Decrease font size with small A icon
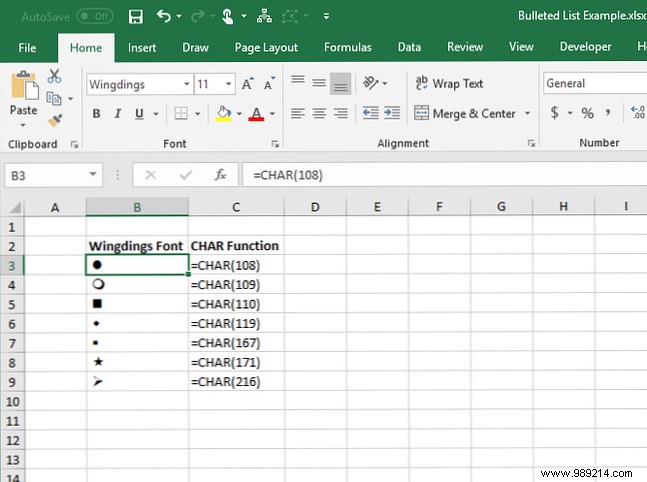The height and width of the screenshot is (482, 647). point(269,84)
